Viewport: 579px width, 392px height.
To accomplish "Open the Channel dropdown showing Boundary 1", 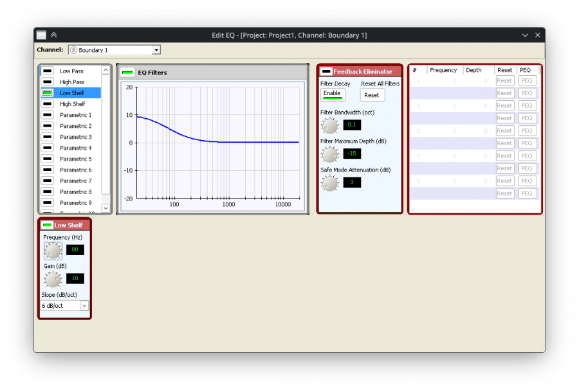I will (x=114, y=50).
